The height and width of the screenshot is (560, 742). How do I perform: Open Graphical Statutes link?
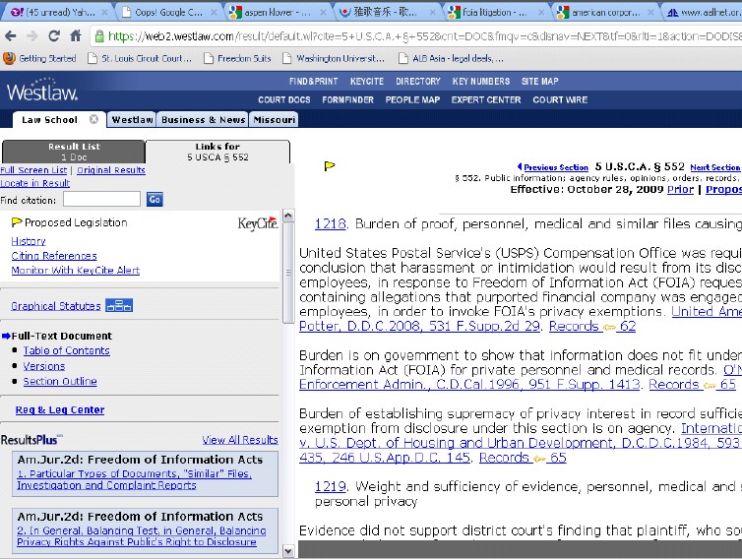coord(56,306)
